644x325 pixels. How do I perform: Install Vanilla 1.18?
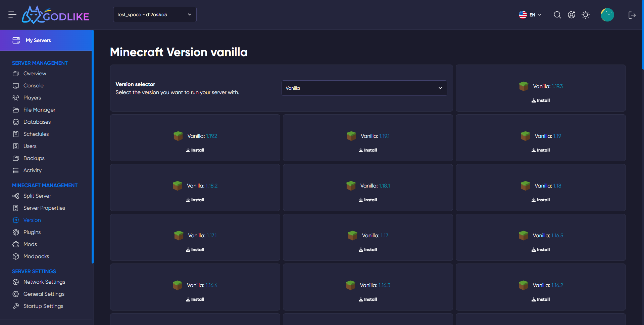click(541, 200)
